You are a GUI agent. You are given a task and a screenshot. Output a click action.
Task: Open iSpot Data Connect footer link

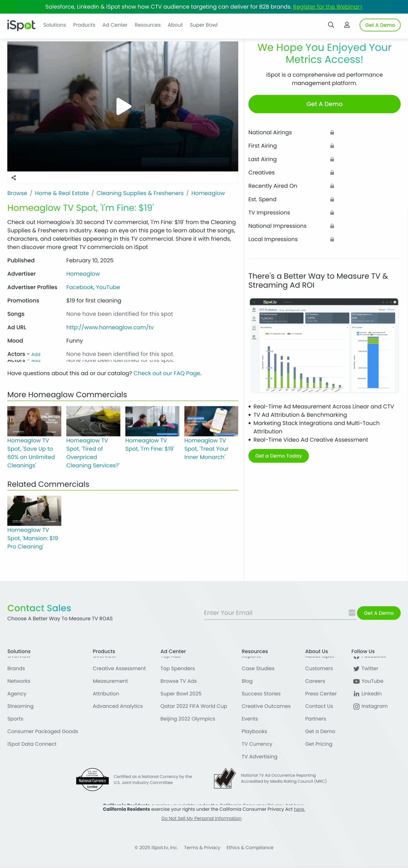coord(32,744)
